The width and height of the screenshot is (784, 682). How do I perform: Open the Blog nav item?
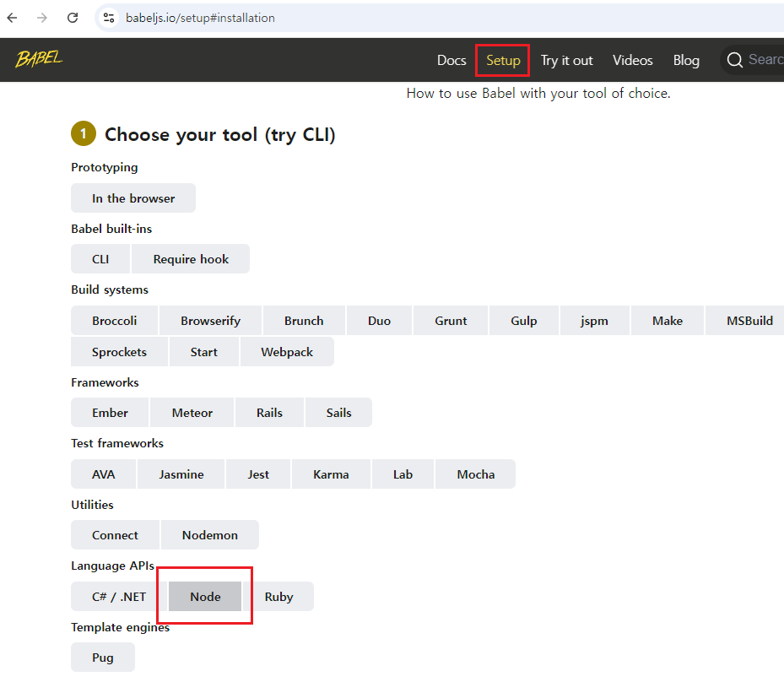point(686,61)
